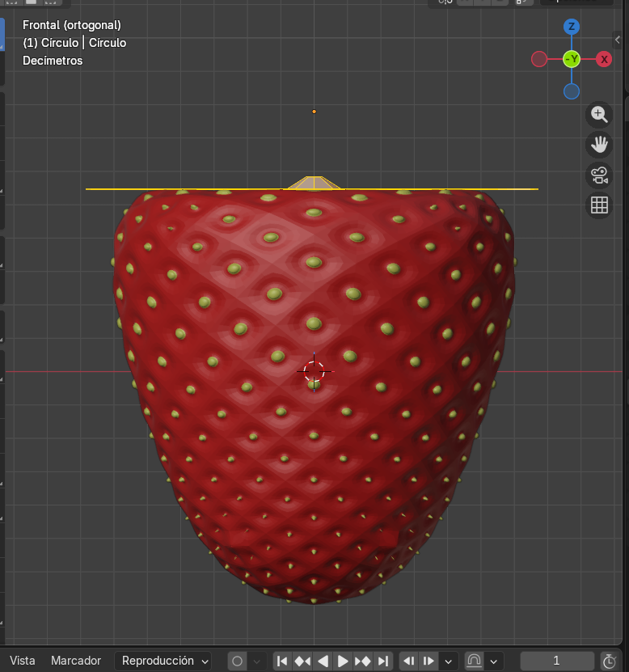Click the red X axis gizmo ball
629x672 pixels.
(604, 59)
